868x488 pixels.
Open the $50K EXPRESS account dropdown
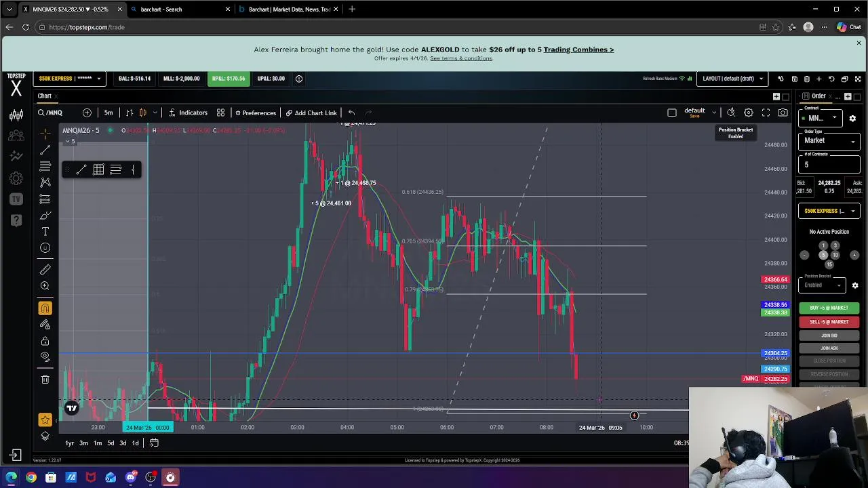pos(69,79)
